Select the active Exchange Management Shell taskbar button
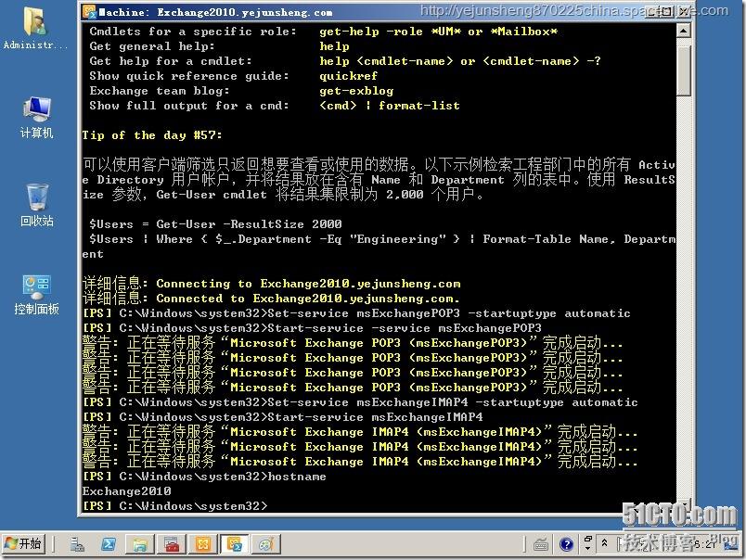Viewport: 746px width, 560px height. click(x=234, y=544)
